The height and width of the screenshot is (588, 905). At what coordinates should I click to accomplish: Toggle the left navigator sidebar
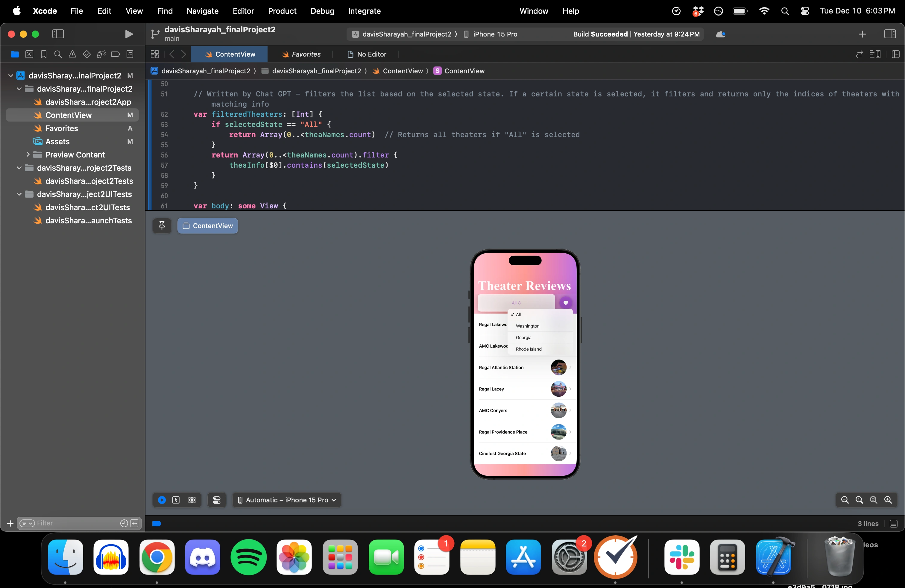[x=58, y=34]
